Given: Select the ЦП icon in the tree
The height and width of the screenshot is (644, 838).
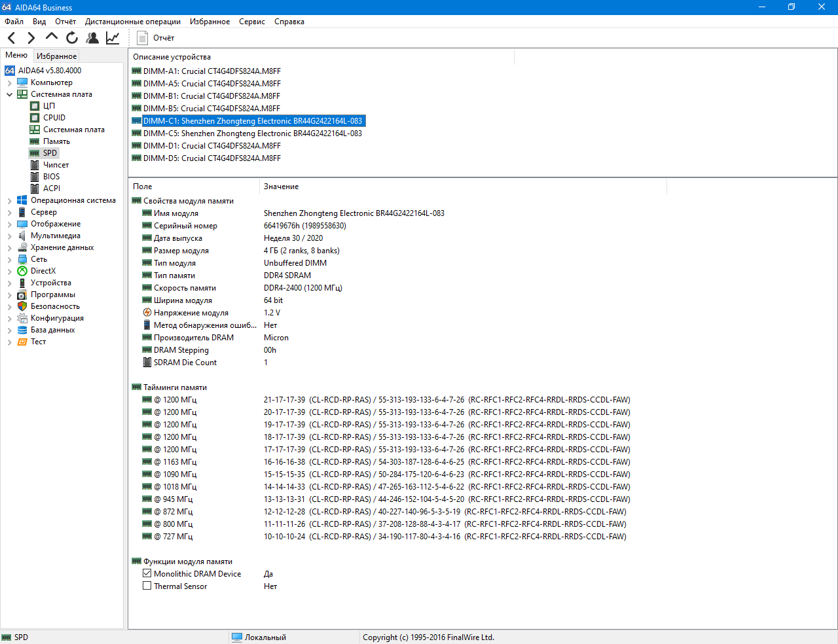Looking at the screenshot, I should (x=35, y=106).
